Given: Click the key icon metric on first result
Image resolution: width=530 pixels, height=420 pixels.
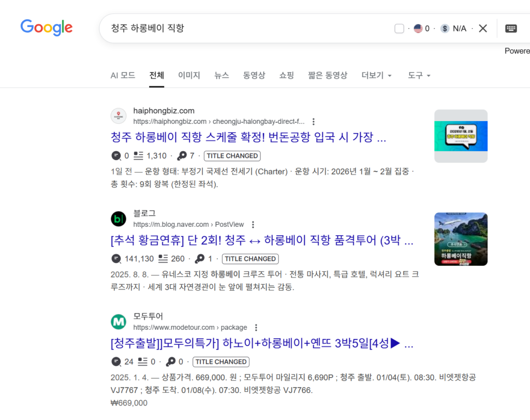Looking at the screenshot, I should [183, 155].
